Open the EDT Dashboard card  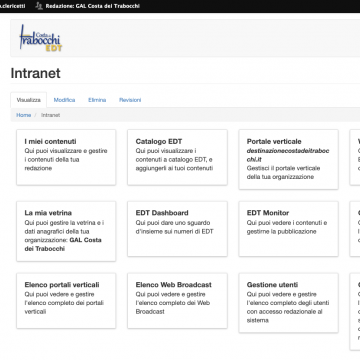pyautogui.click(x=177, y=229)
